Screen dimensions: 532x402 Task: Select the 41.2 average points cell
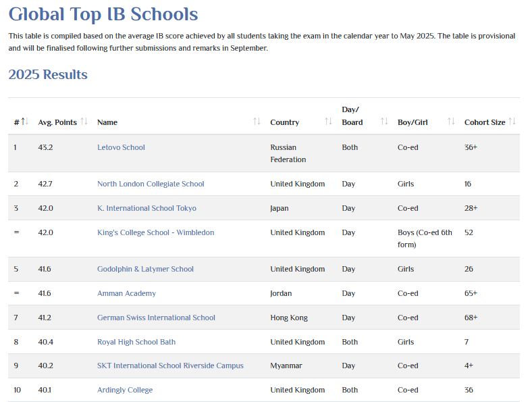click(45, 318)
